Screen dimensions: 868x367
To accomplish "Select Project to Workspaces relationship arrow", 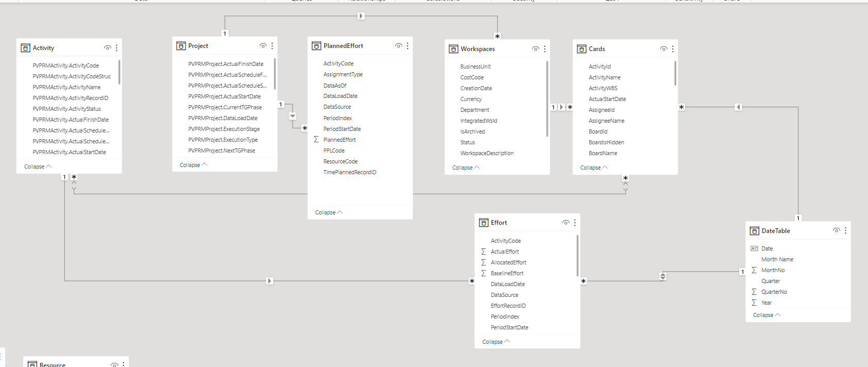I will [x=361, y=16].
